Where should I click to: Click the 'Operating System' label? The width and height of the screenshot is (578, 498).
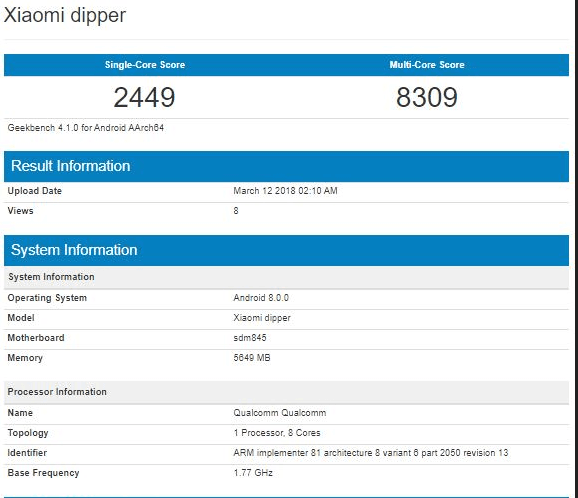[47, 298]
